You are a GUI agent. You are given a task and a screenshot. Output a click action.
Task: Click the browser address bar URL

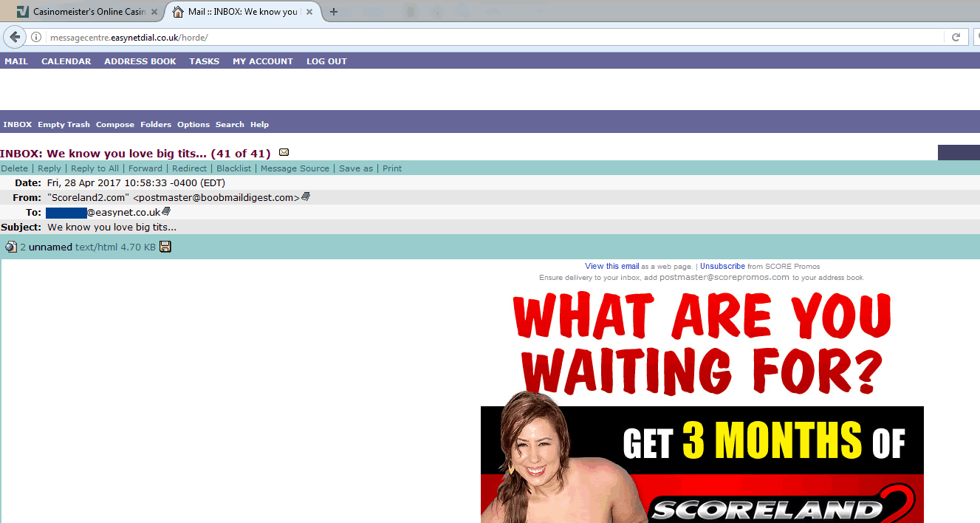pos(129,37)
